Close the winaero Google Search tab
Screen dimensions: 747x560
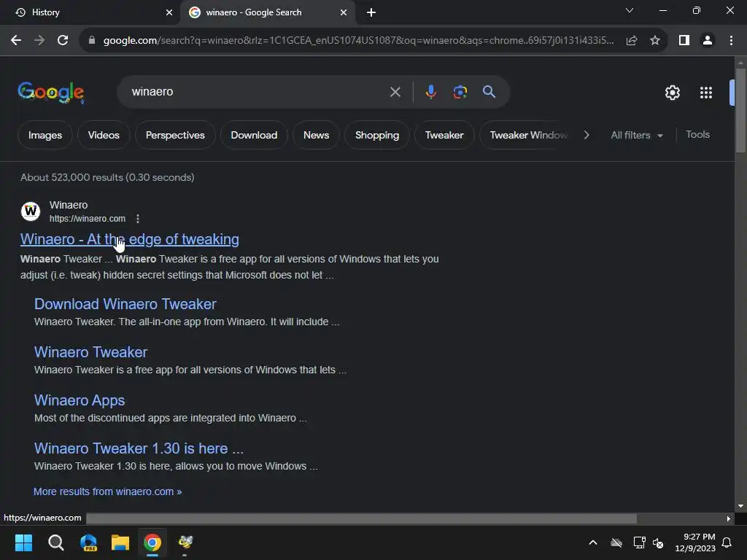[344, 12]
